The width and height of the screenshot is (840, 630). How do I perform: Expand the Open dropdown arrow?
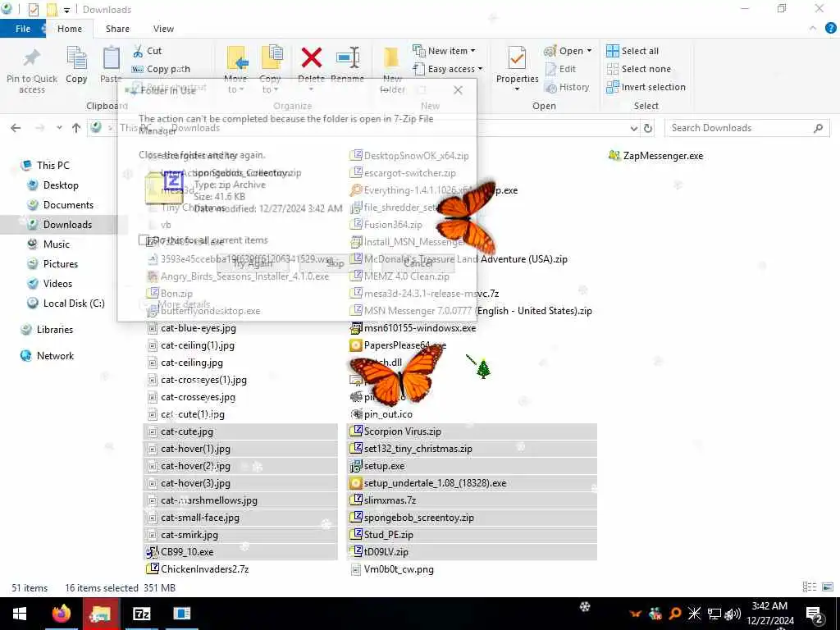589,51
